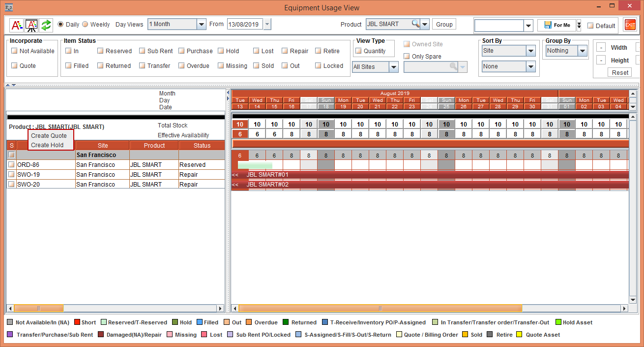
Task: Tick the Overdue status checkbox
Action: 181,65
